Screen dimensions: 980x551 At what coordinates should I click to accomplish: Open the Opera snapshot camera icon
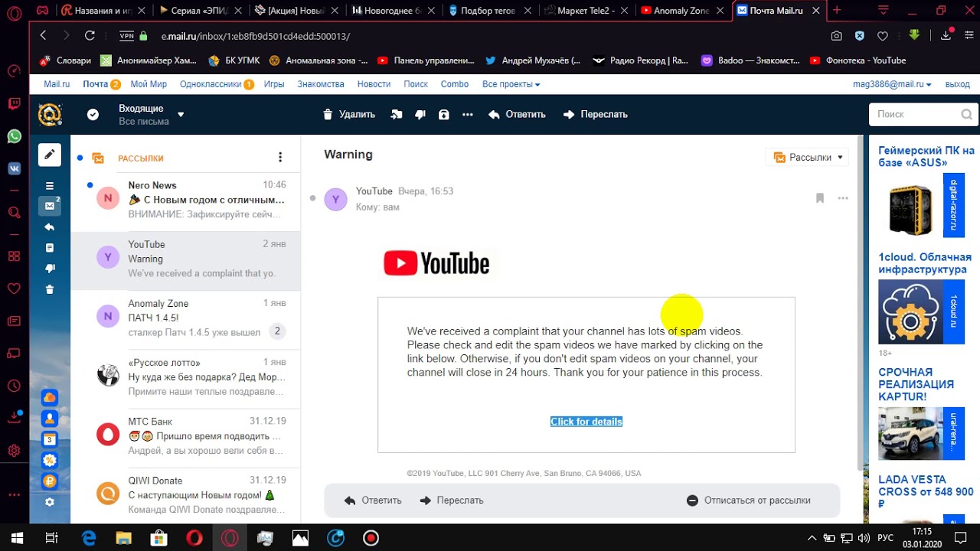click(837, 36)
